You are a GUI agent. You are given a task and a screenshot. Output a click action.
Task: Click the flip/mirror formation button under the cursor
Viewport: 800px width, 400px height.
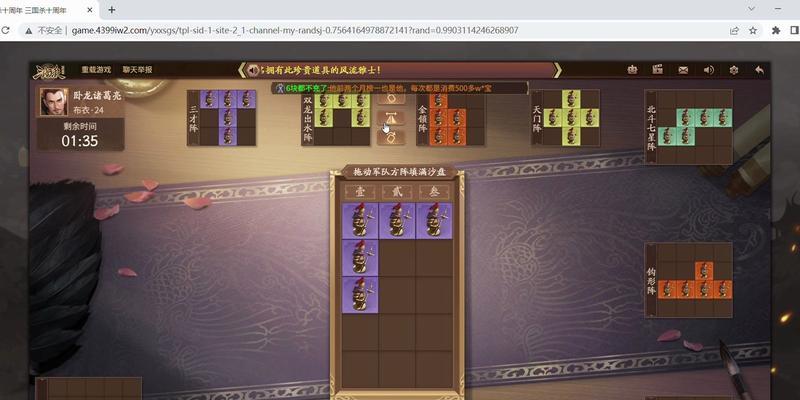[x=391, y=118]
